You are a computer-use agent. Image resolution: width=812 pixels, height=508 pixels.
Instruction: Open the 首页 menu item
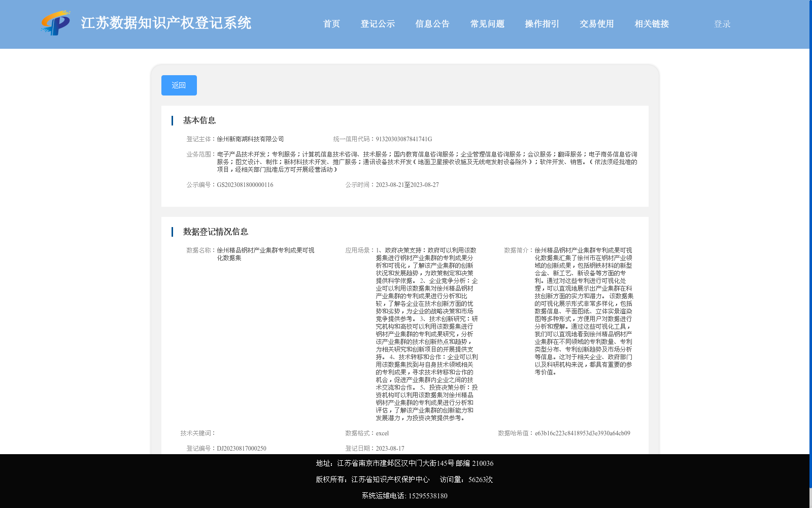(332, 24)
